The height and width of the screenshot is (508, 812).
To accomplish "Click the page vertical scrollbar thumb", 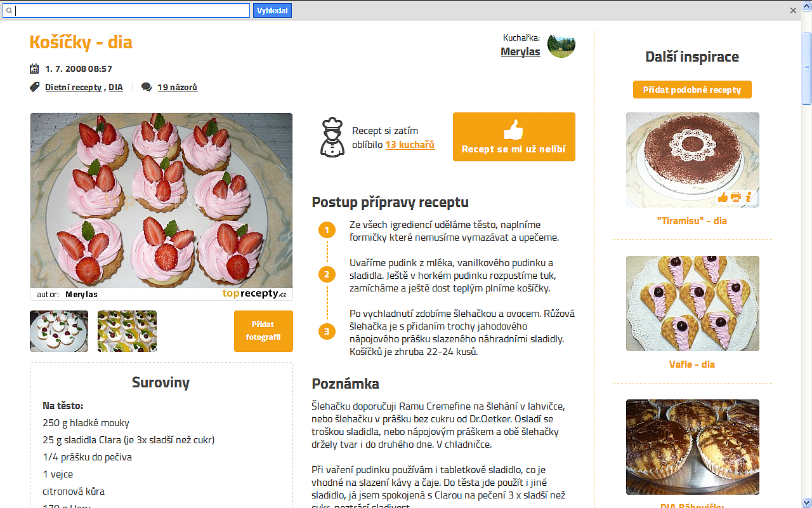I will [x=807, y=67].
